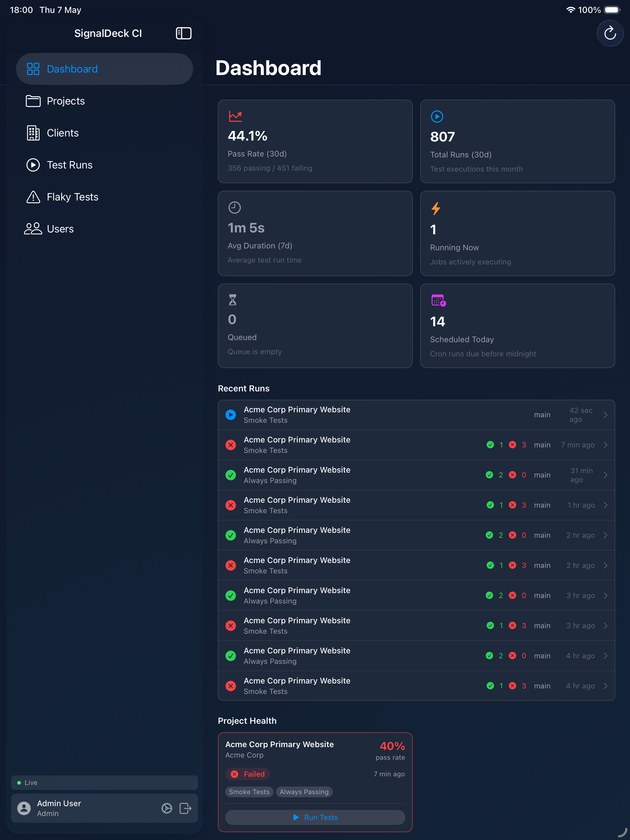The width and height of the screenshot is (630, 840).
Task: Tap the 18:00 clock in status bar
Action: click(22, 10)
